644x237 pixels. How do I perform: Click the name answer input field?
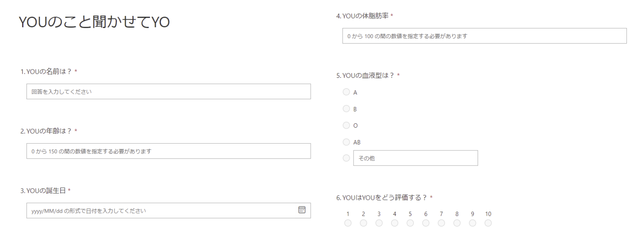pos(169,92)
